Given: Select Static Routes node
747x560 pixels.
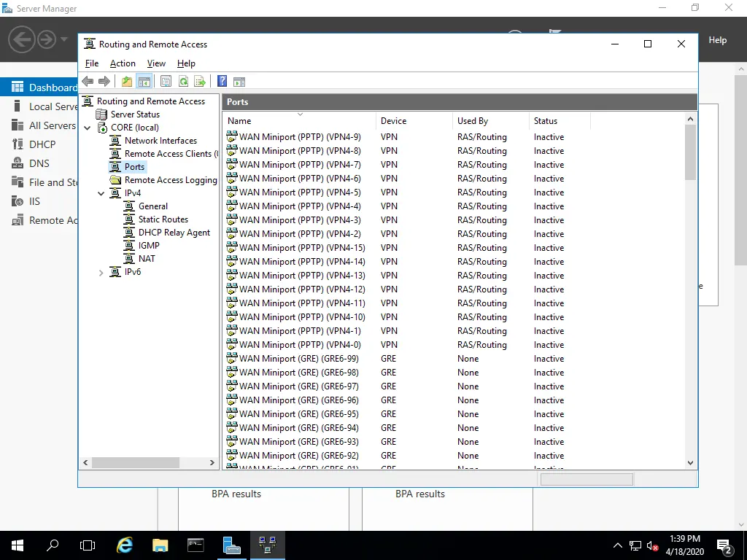Looking at the screenshot, I should pos(163,219).
